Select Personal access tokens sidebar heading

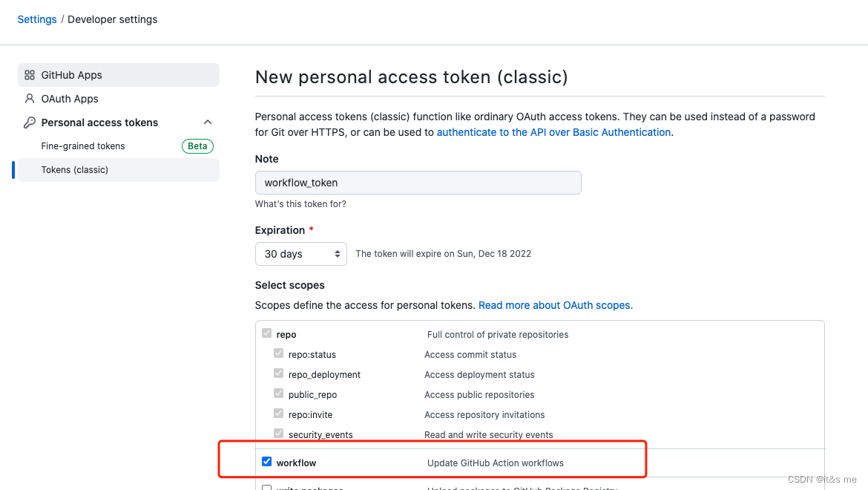(99, 122)
